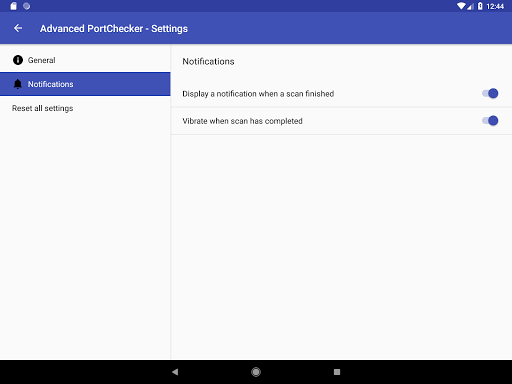The width and height of the screenshot is (512, 384).
Task: Click the 12:44 clock in status bar
Action: point(495,6)
